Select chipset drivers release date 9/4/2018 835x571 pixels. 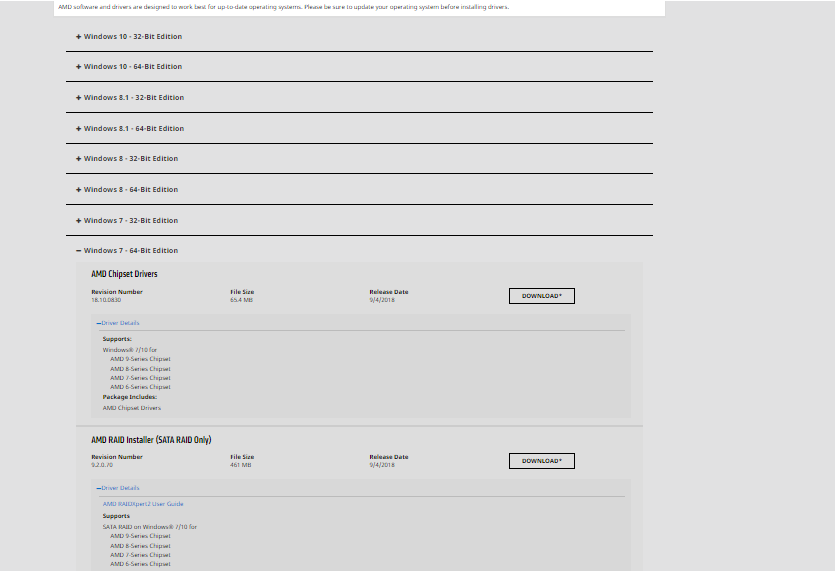pos(382,300)
